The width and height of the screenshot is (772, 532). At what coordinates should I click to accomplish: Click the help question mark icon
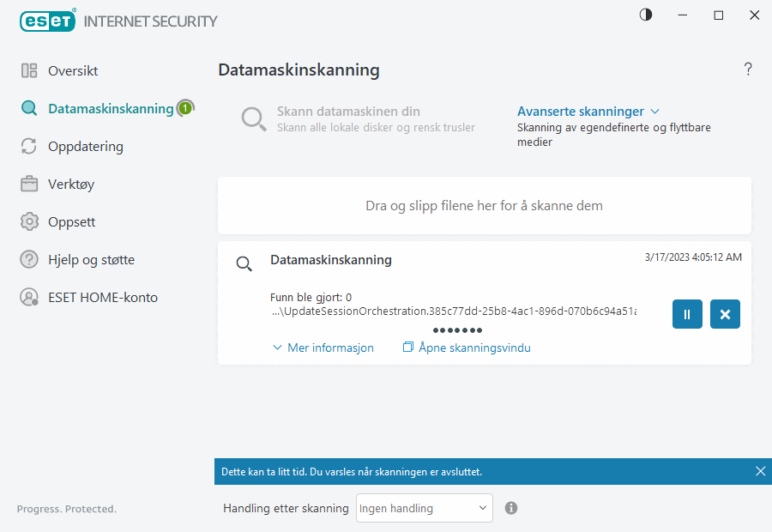click(x=747, y=69)
